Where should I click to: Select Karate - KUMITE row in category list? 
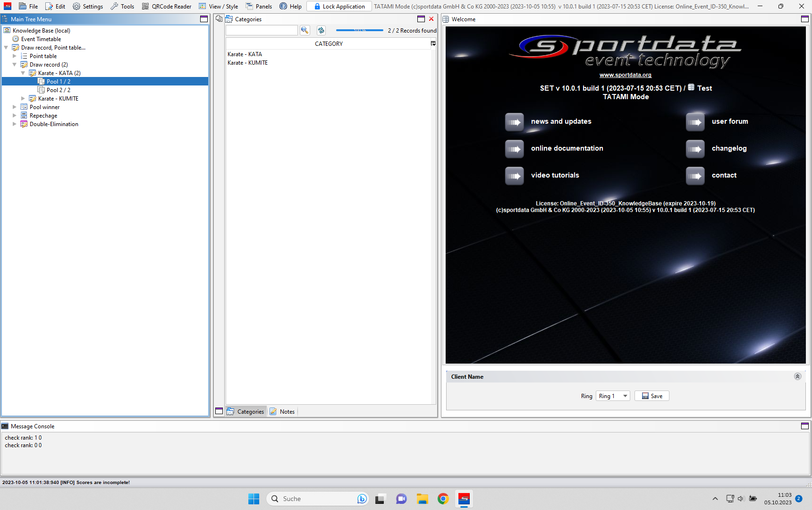tap(329, 62)
